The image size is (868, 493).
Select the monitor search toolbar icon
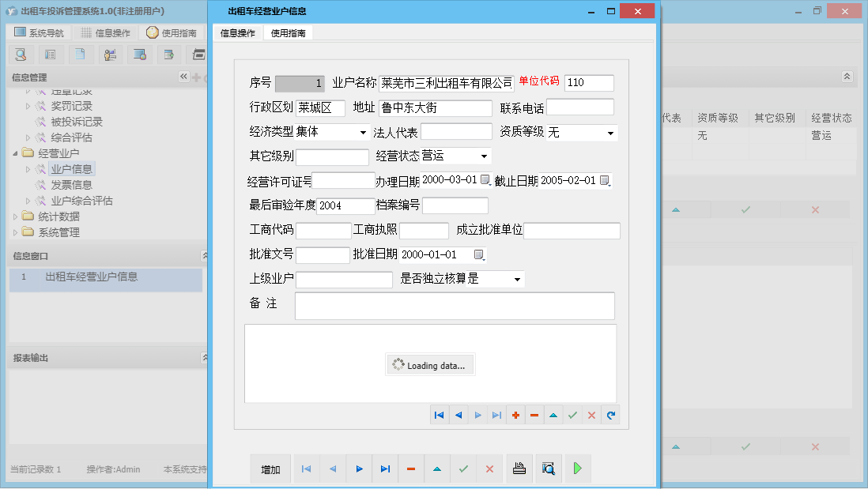[139, 55]
